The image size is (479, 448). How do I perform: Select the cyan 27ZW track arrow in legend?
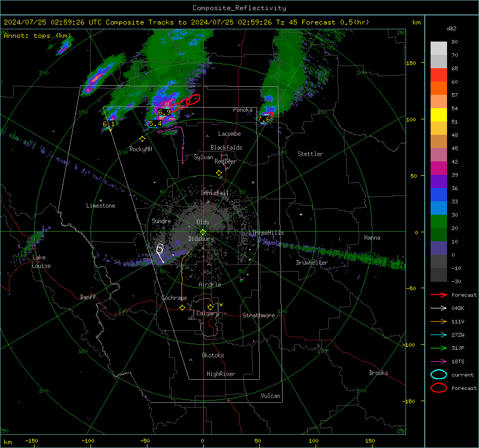click(439, 335)
